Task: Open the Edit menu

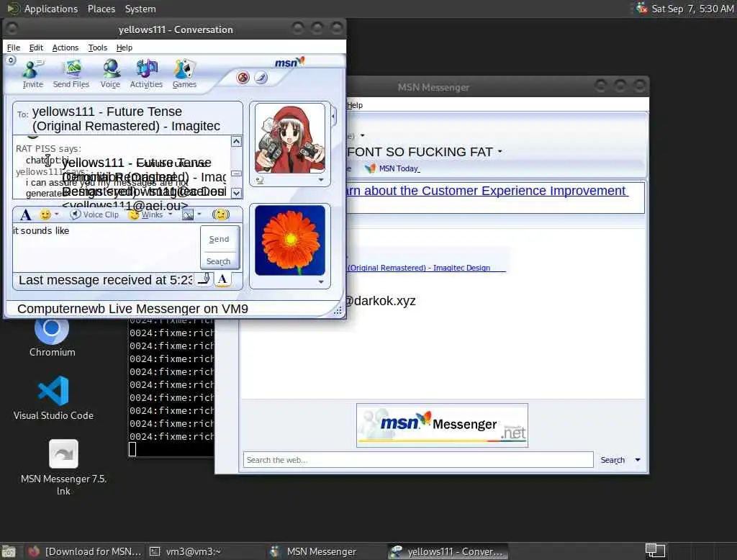Action: click(x=36, y=48)
